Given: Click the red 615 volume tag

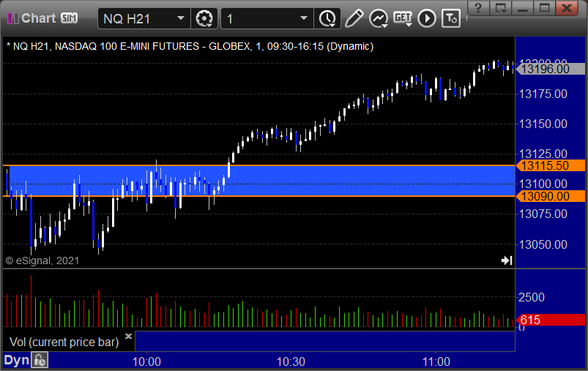Looking at the screenshot, I should (x=550, y=320).
